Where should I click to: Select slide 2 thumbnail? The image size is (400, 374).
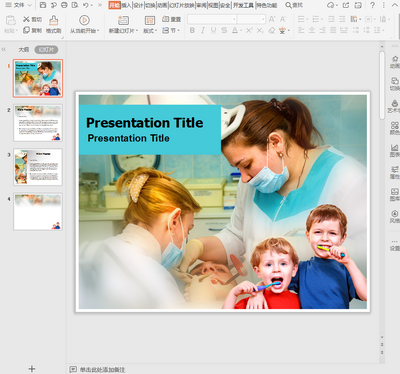(38, 123)
